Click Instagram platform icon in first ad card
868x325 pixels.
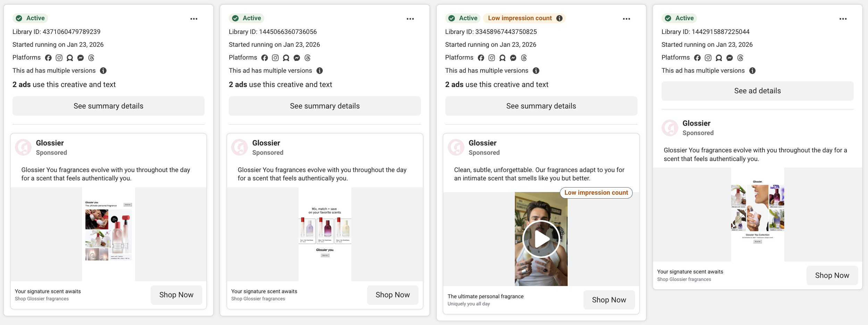(x=59, y=58)
